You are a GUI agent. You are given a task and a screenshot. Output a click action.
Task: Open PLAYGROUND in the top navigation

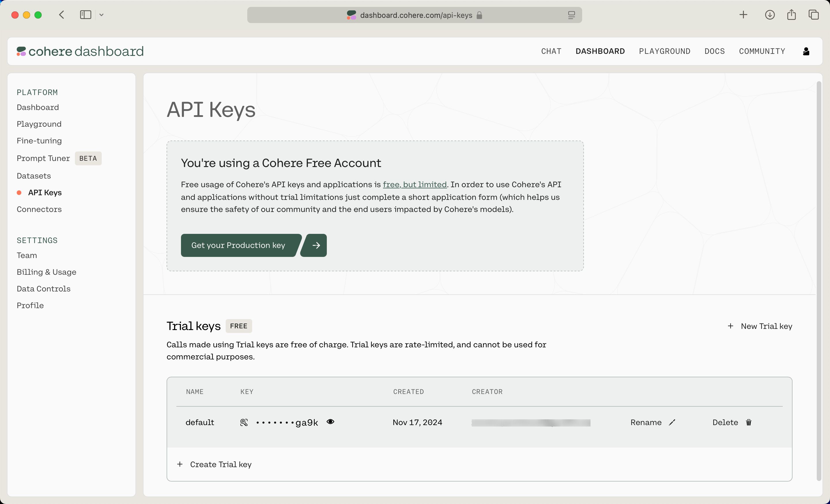pos(665,51)
